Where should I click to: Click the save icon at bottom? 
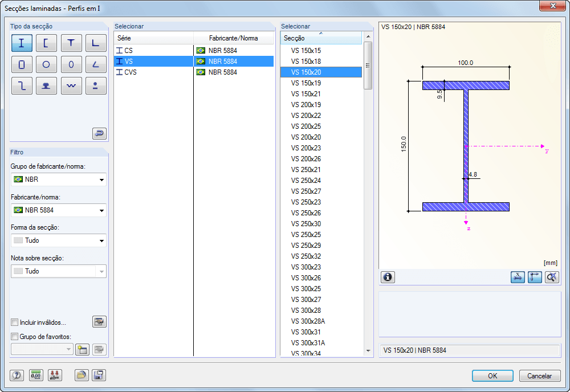(99, 375)
